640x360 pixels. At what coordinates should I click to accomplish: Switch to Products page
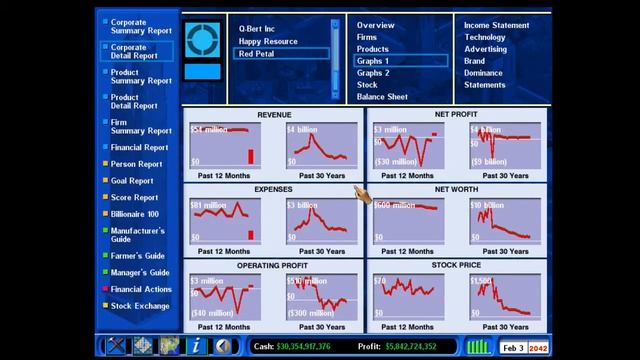(373, 49)
